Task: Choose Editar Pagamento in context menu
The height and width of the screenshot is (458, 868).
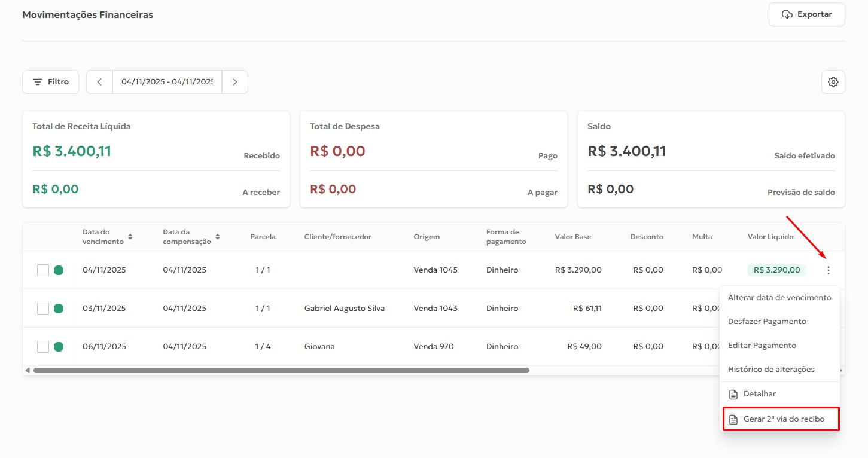Action: click(762, 346)
